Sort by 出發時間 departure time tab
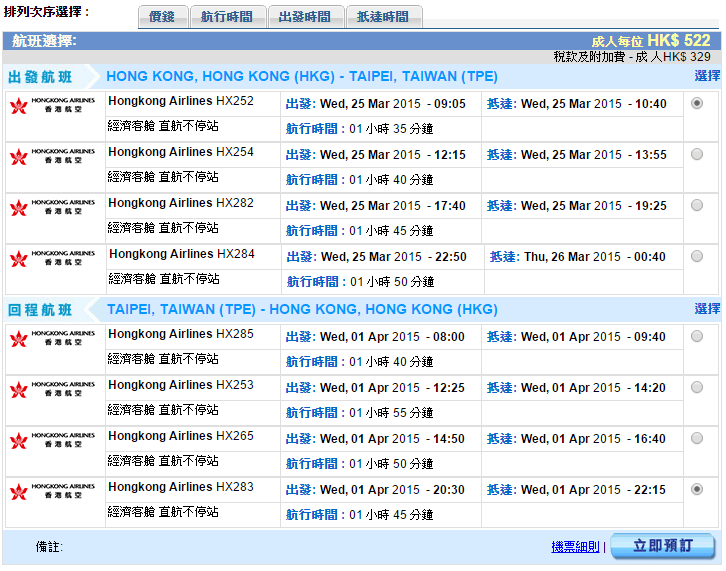 click(x=305, y=17)
